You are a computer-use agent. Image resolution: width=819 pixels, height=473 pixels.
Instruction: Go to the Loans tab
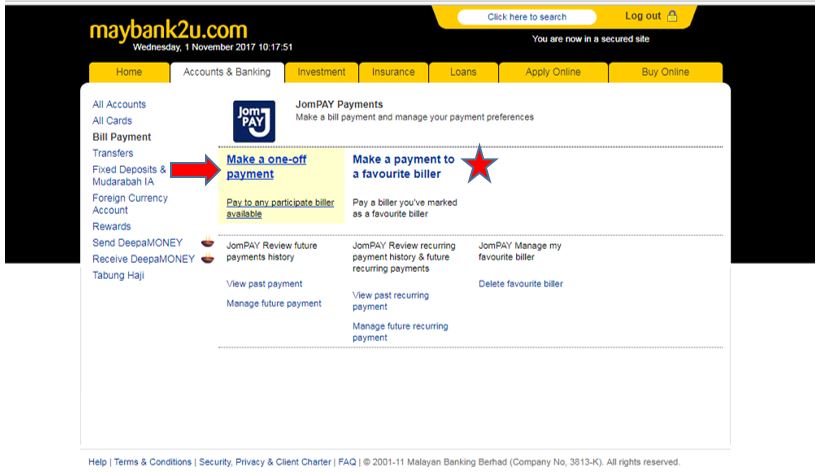pos(463,72)
